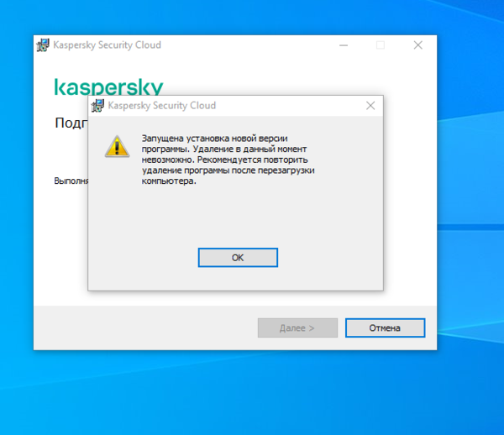Click the warning text starting with Запущена установка
Screen dimensions: 504x435
pos(228,160)
